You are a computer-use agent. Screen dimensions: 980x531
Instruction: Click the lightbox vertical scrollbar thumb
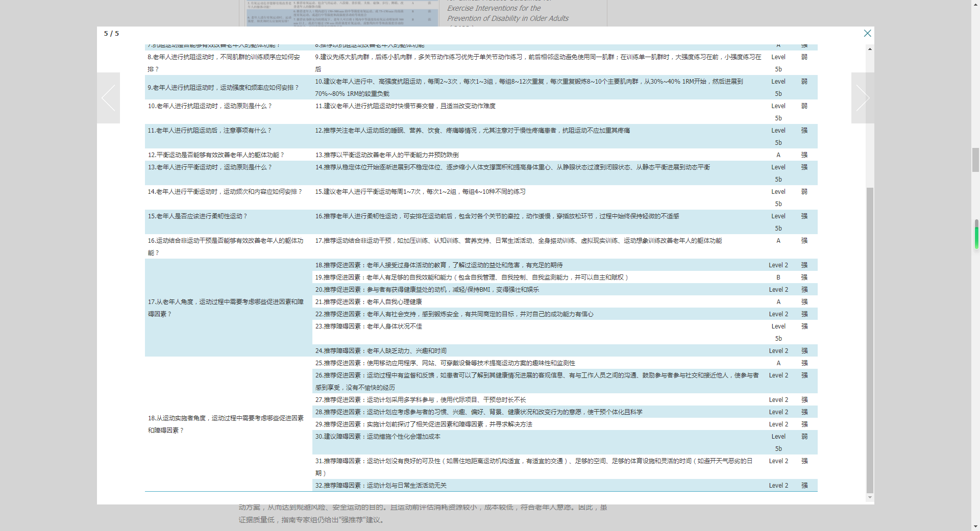870,340
